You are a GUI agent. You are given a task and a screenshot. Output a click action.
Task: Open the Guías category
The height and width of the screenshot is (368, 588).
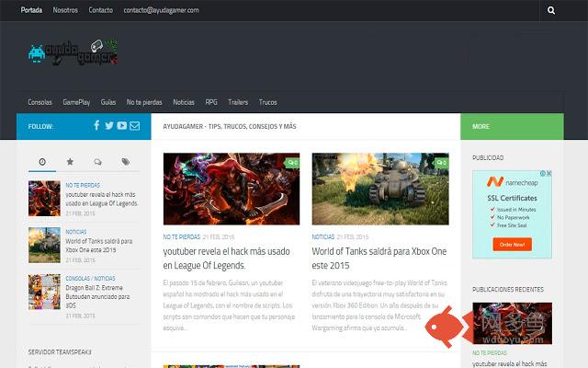pos(108,102)
